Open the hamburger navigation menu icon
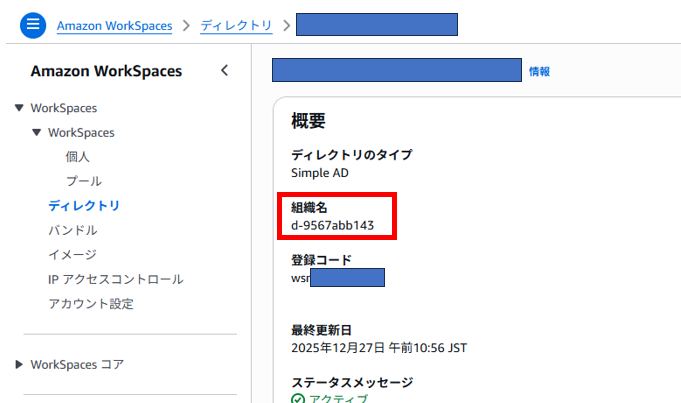The image size is (681, 403). pos(33,25)
